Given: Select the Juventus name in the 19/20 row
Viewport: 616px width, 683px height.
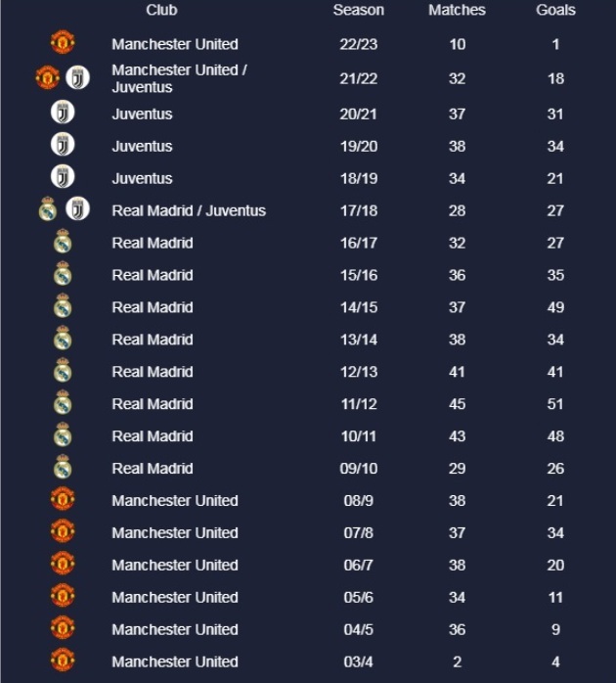Looking at the screenshot, I should click(142, 146).
